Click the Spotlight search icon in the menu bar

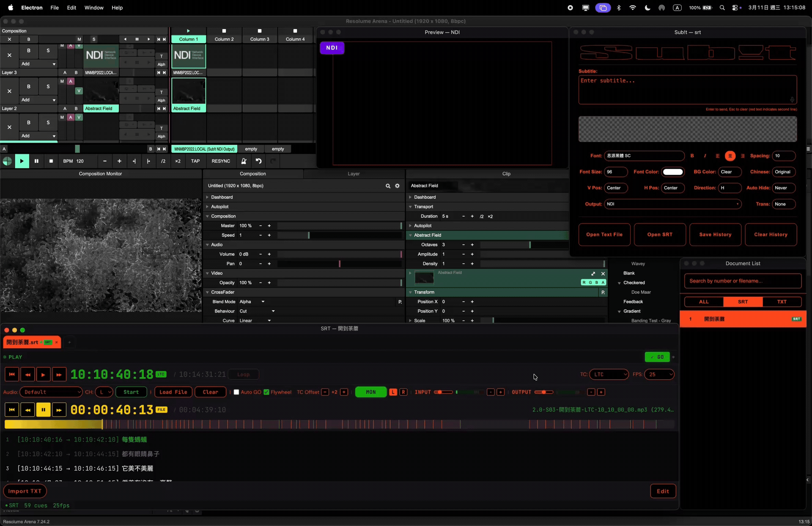722,8
